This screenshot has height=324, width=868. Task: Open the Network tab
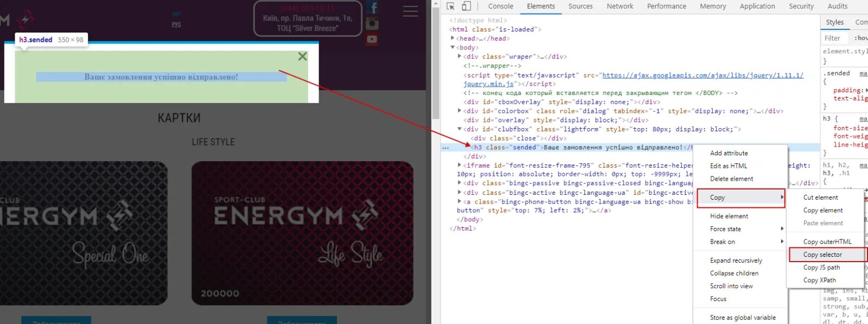pyautogui.click(x=620, y=7)
